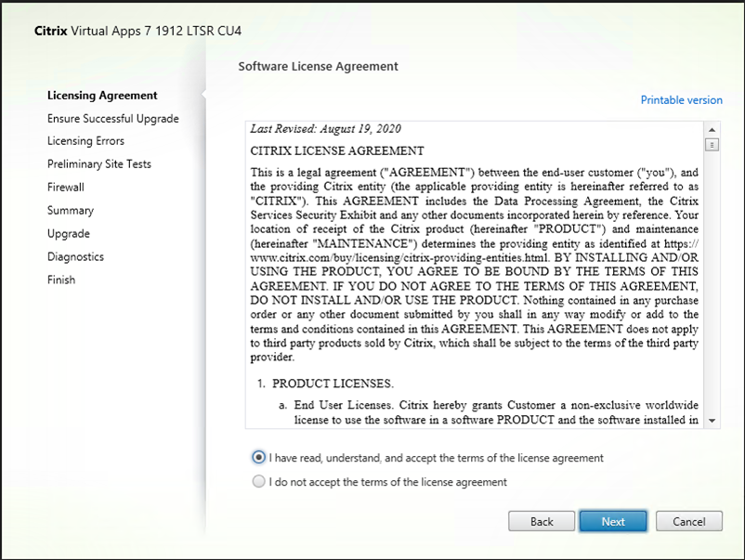Click the license scrollbar thumb
Screen dimensions: 745x560
coord(712,144)
